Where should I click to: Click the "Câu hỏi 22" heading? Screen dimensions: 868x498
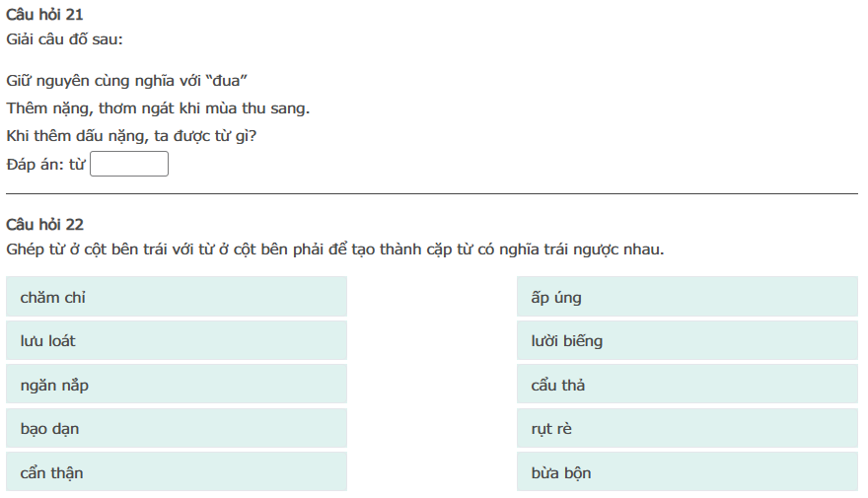click(45, 225)
